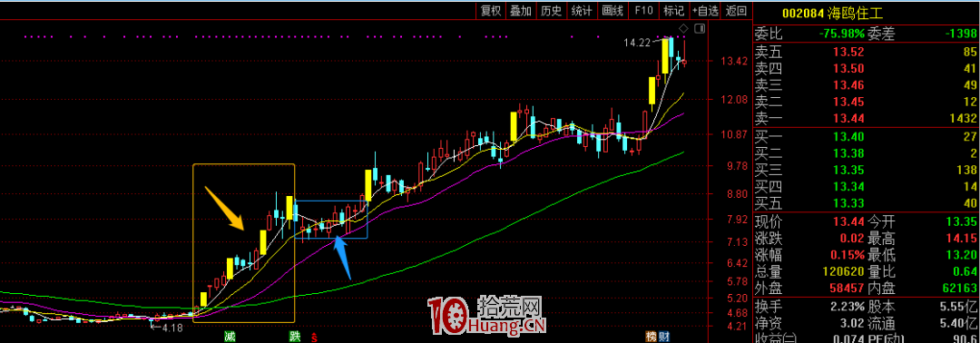Select the 买二 bid row at 13.38
The height and width of the screenshot is (343, 980).
pyautogui.click(x=867, y=153)
